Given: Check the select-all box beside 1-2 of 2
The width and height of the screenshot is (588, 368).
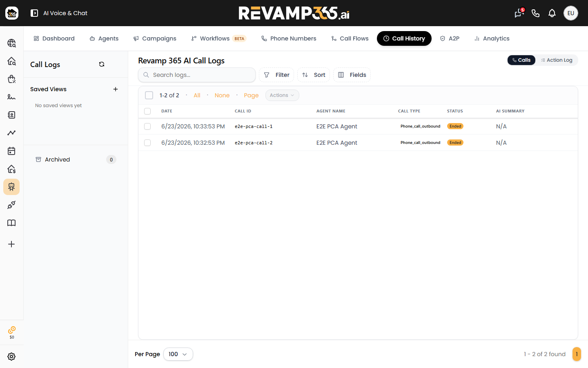Looking at the screenshot, I should 149,95.
